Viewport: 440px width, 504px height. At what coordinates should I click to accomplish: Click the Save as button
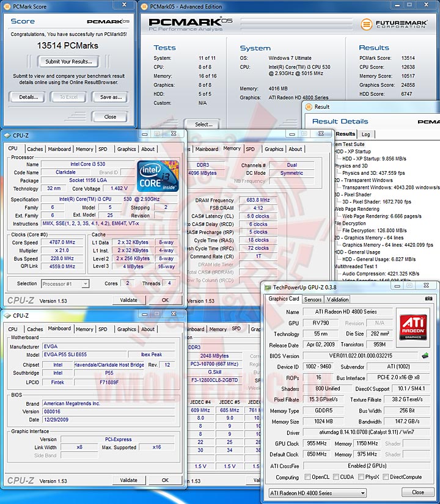click(111, 97)
